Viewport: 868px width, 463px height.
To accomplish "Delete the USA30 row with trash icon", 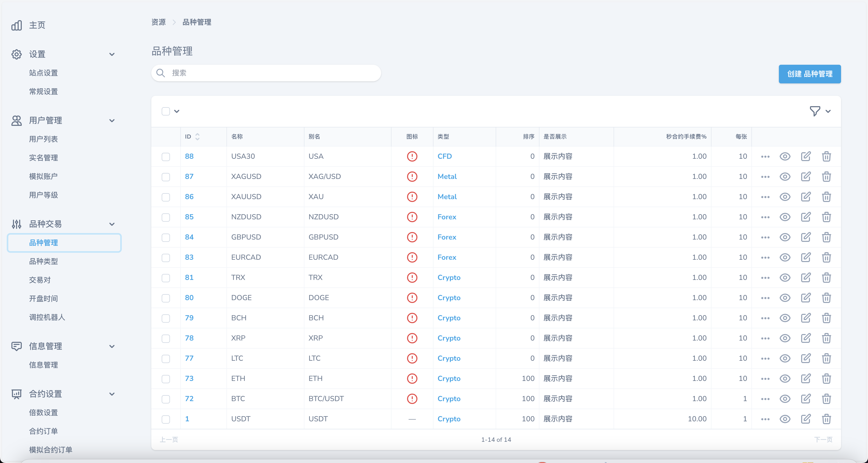I will click(826, 157).
